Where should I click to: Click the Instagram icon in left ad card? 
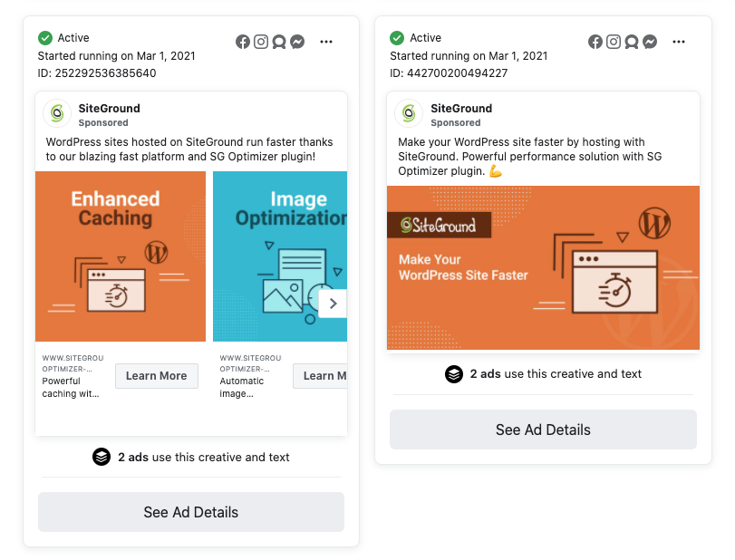[x=261, y=42]
